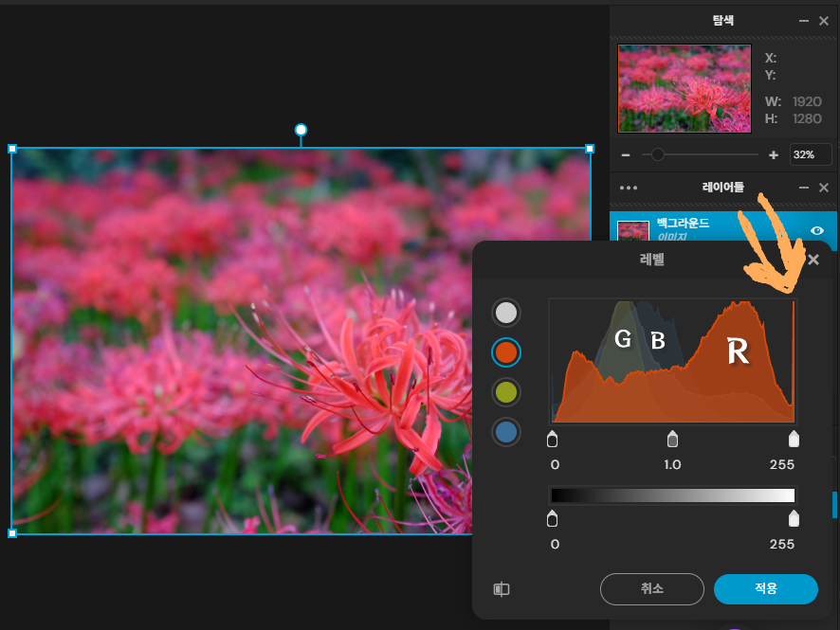Screen dimensions: 840x630
Task: Click the 레벨 dialog title
Action: (x=652, y=260)
